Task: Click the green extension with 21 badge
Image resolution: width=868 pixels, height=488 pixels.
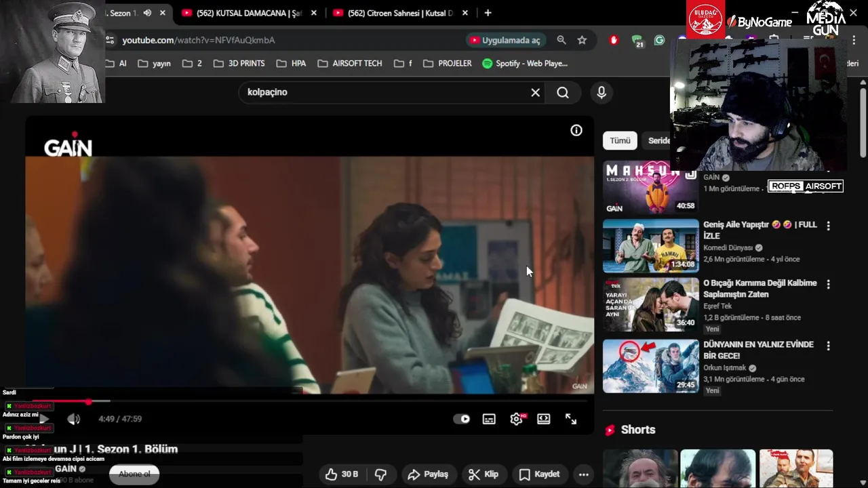Action: click(x=637, y=41)
